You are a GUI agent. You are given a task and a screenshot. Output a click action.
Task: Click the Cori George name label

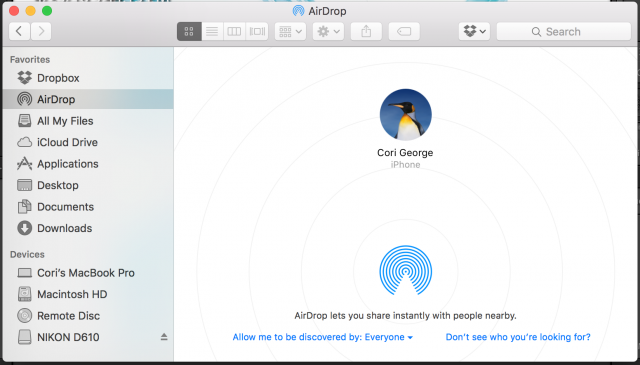pyautogui.click(x=405, y=153)
